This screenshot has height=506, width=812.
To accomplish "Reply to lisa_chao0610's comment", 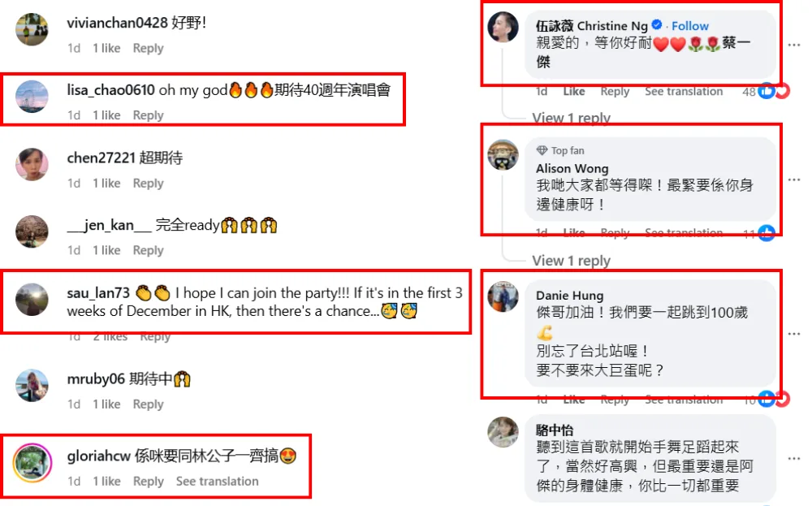I will (148, 115).
